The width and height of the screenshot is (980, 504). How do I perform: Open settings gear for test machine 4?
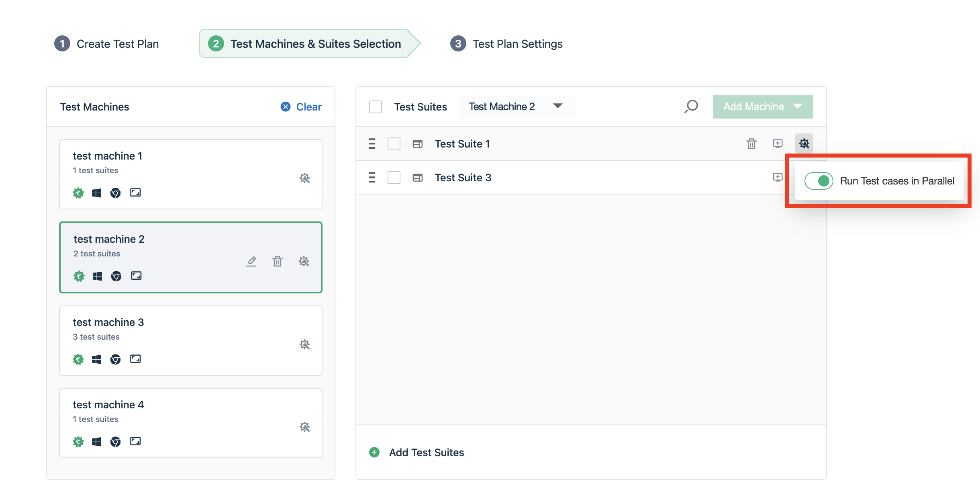[x=304, y=427]
